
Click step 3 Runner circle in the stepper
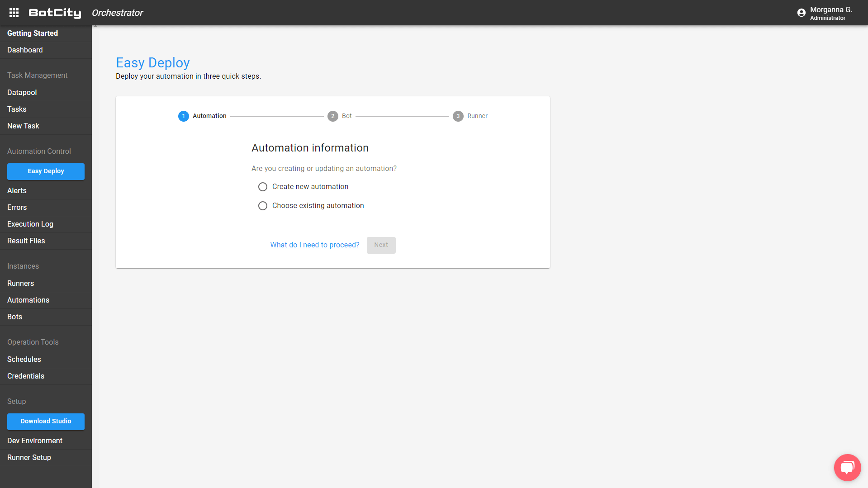pyautogui.click(x=458, y=116)
